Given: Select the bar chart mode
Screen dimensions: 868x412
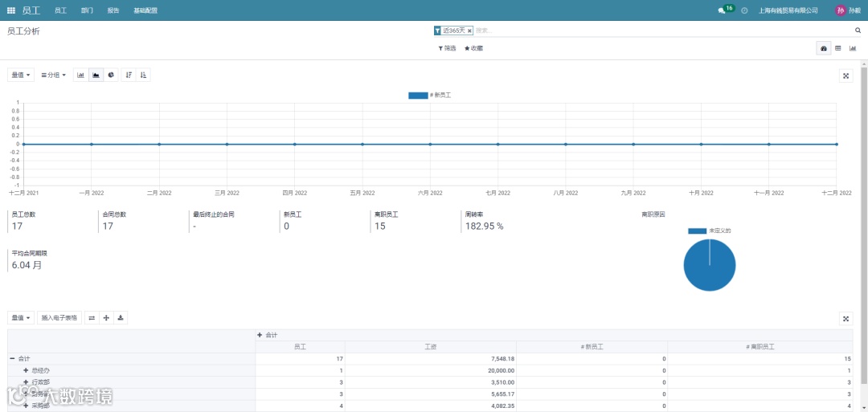Looking at the screenshot, I should pos(81,75).
